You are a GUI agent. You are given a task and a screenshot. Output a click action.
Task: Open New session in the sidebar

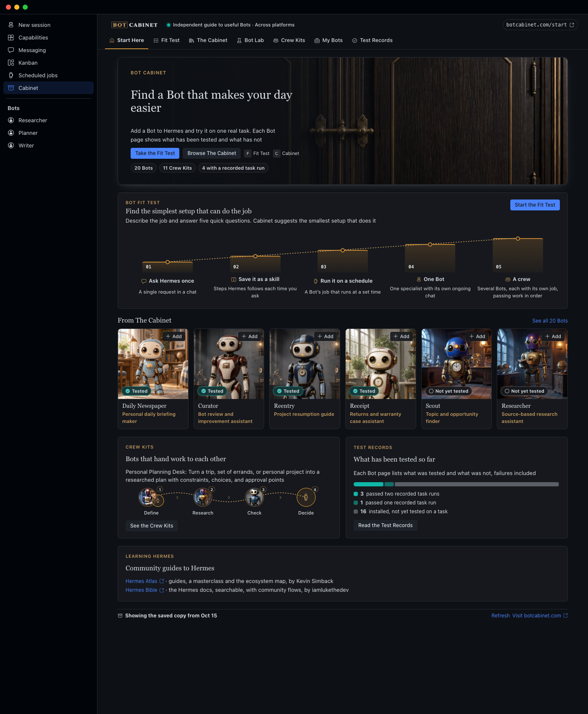pos(48,25)
